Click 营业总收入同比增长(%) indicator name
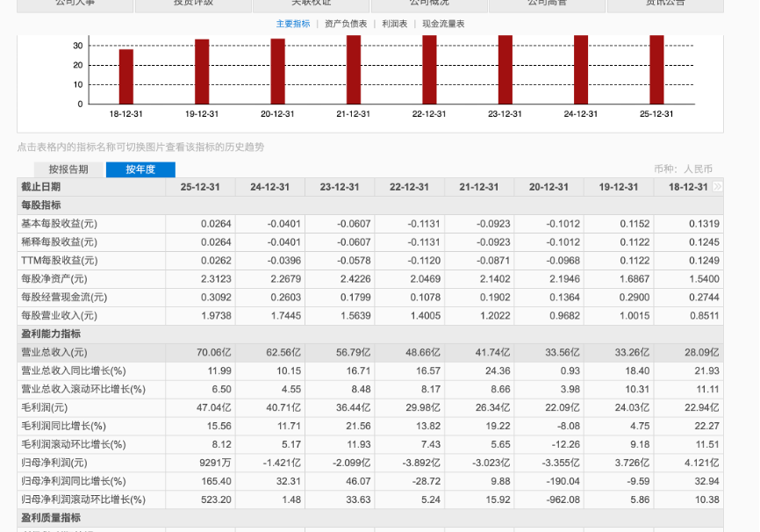This screenshot has width=760, height=532. (x=73, y=371)
